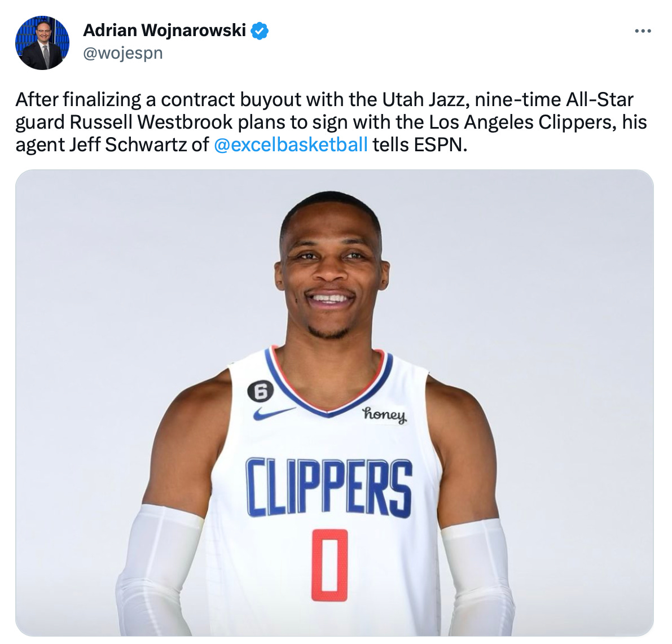Click the red jersey number 0
This screenshot has width=672, height=644.
329,564
